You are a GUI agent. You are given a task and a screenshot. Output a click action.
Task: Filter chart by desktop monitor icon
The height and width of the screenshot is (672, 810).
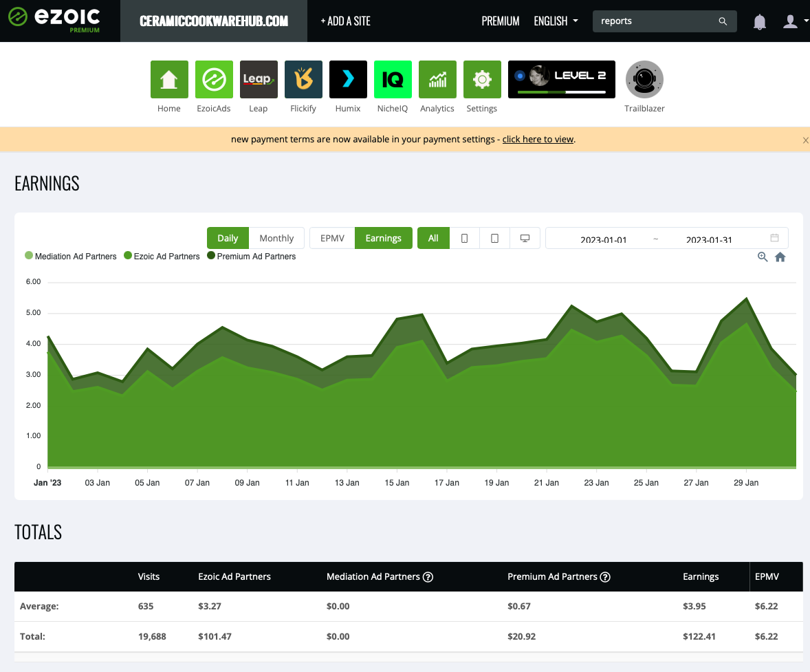[x=525, y=238]
